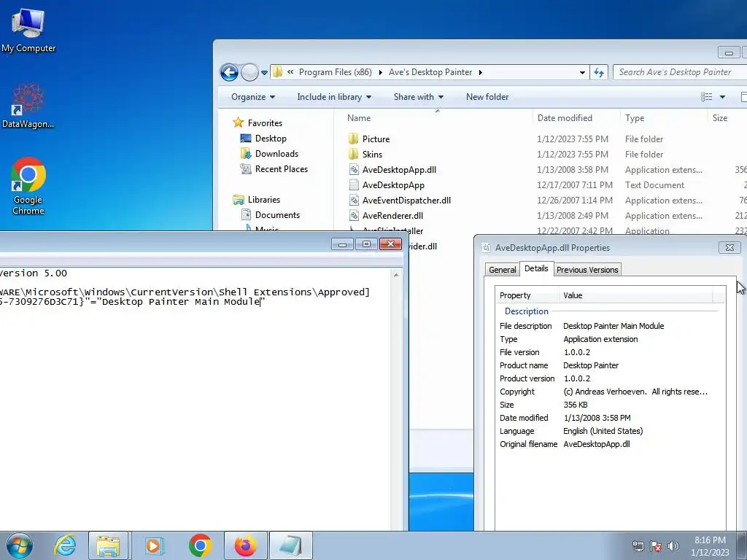
Task: Click Notepad scrollbar up arrow
Action: click(396, 275)
